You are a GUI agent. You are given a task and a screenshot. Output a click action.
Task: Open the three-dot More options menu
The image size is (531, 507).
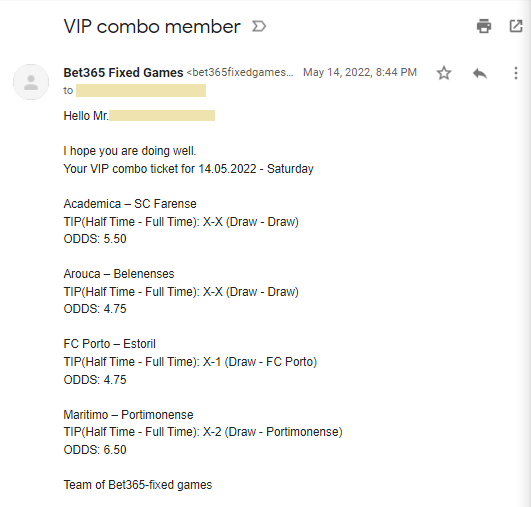(x=516, y=73)
